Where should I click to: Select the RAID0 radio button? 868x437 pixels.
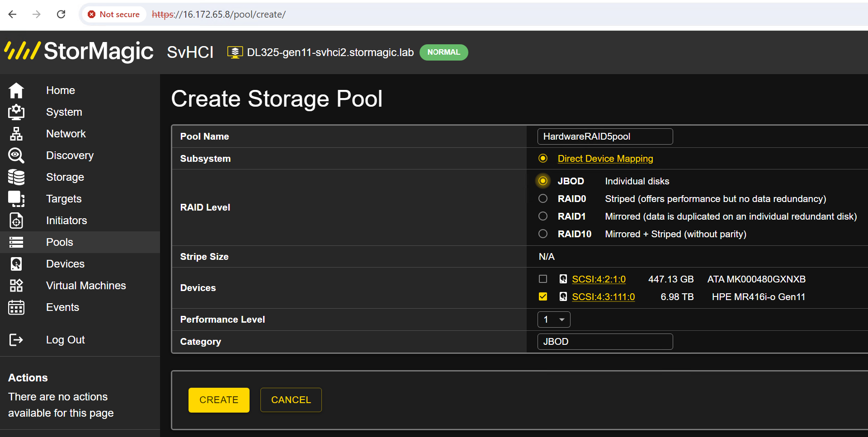pyautogui.click(x=543, y=198)
